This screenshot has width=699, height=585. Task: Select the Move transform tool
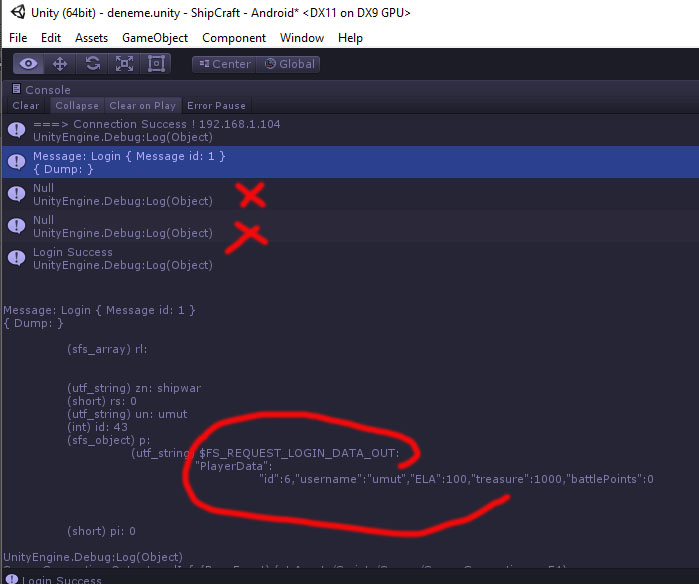(60, 64)
